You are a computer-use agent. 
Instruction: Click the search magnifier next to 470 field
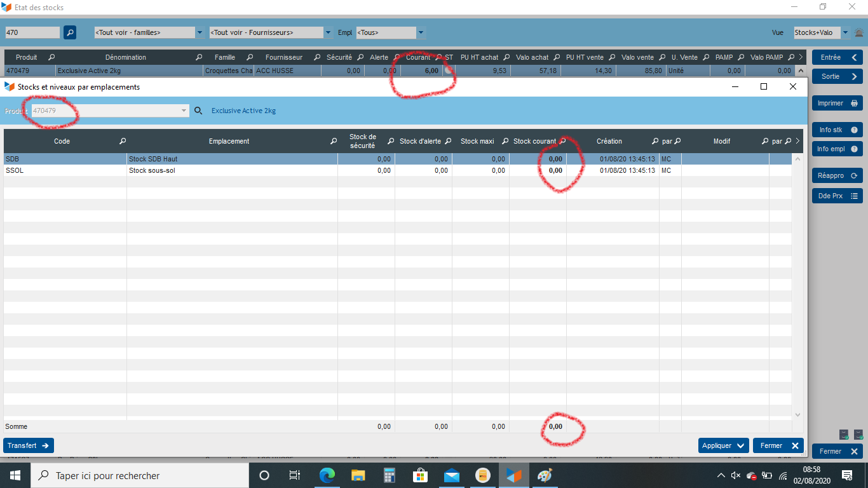[x=70, y=32]
